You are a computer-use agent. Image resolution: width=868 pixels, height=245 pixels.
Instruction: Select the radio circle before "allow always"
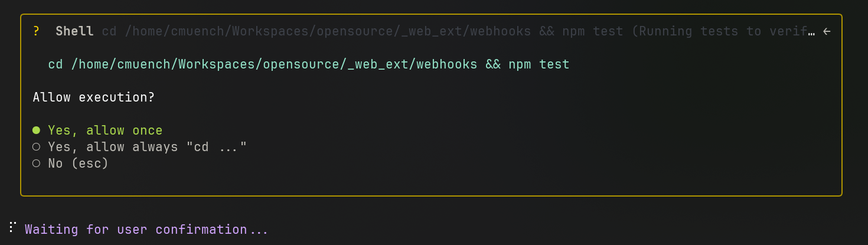click(x=36, y=146)
